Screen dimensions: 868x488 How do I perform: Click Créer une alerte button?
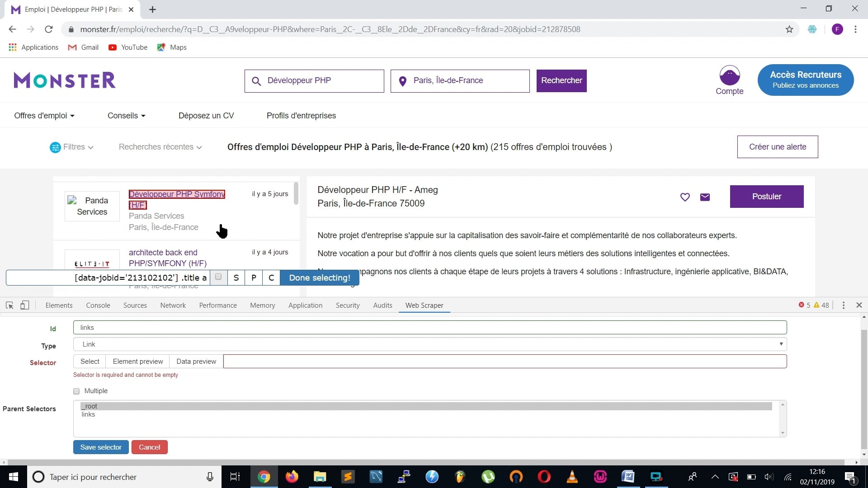pos(778,147)
